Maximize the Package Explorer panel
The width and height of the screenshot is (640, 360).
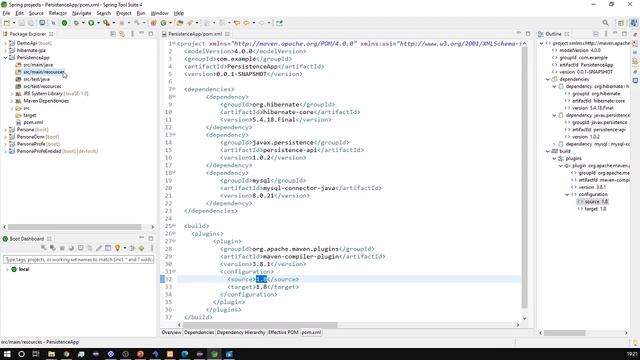click(x=151, y=33)
